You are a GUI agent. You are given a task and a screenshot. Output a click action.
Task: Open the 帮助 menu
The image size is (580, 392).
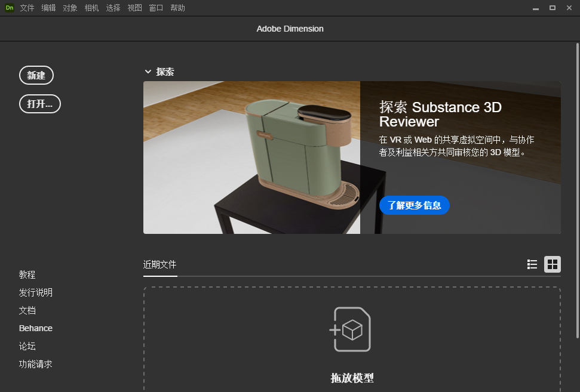pos(177,8)
